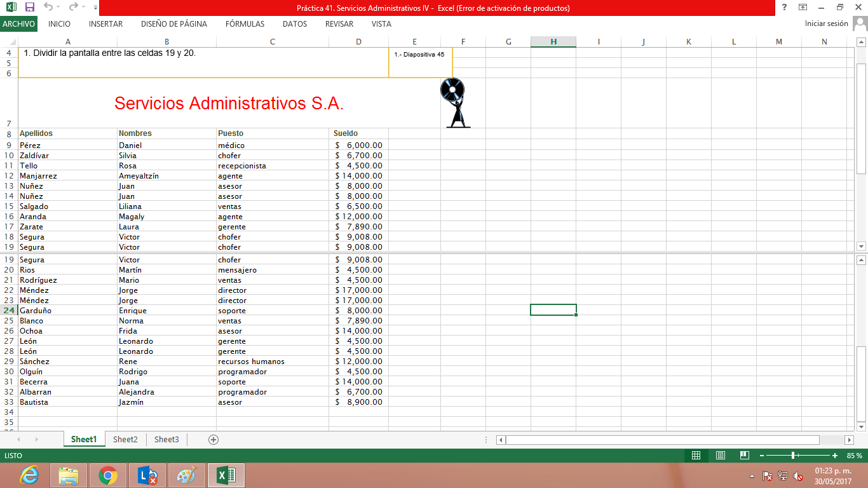Open Google Chrome from the taskbar
This screenshot has height=488, width=868.
click(108, 475)
